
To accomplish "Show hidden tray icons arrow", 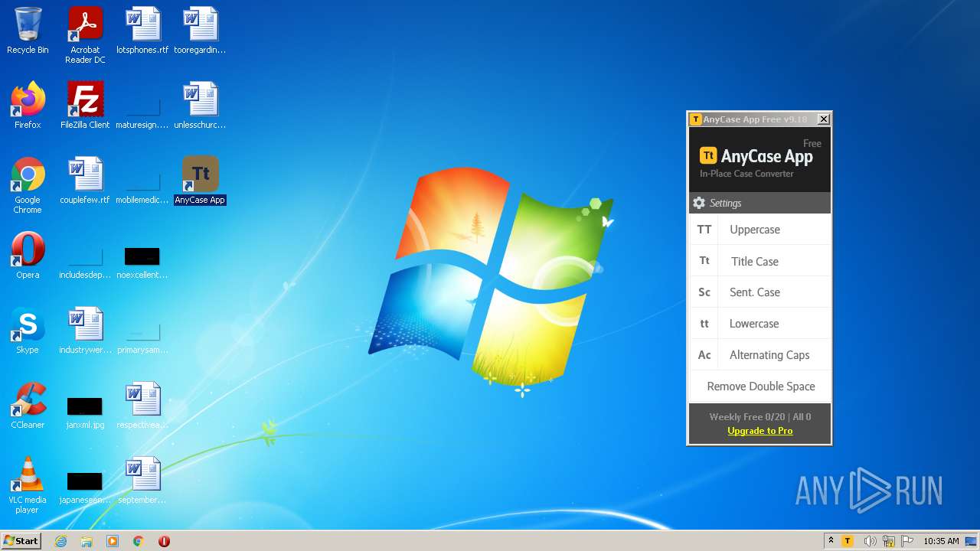I will pos(831,541).
